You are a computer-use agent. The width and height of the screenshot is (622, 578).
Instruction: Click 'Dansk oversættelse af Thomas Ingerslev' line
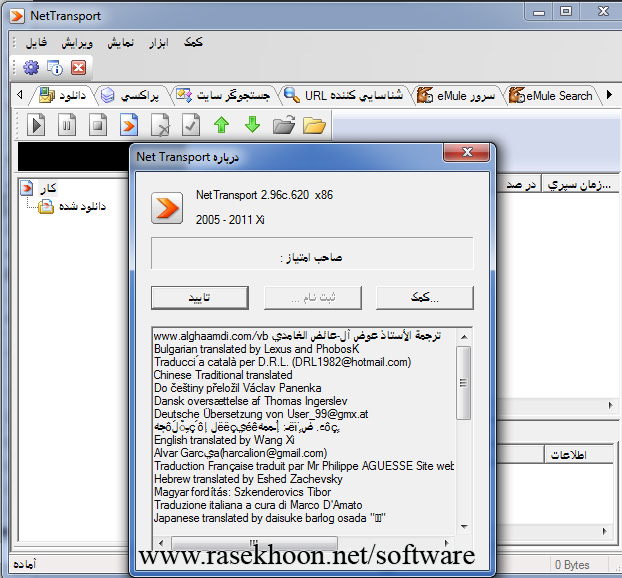[x=251, y=401]
